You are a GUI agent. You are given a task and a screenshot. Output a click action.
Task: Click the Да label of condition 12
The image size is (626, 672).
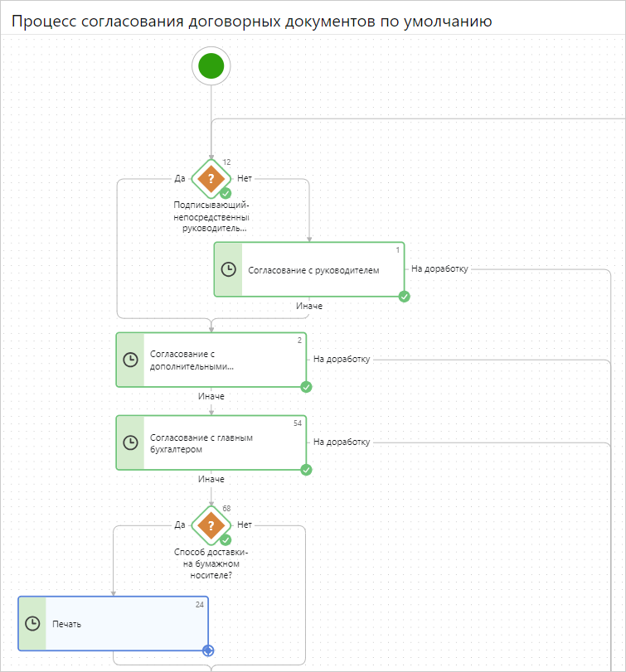[180, 179]
